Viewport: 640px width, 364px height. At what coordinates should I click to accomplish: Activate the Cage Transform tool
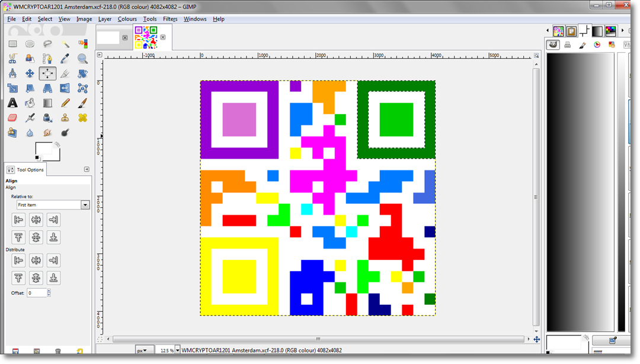[82, 88]
